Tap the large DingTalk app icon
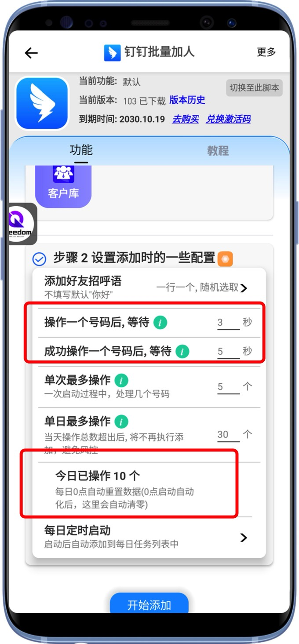Image resolution: width=299 pixels, height=644 pixels. [42, 104]
